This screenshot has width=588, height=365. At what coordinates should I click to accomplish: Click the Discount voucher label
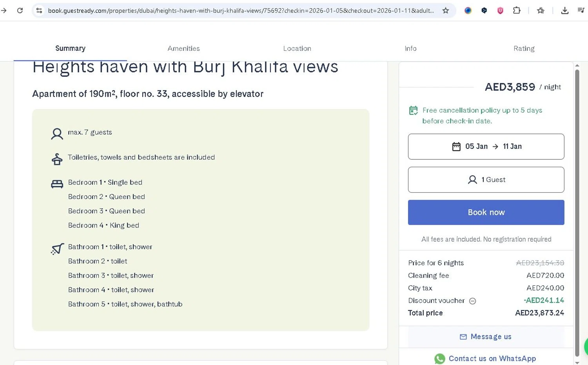click(436, 300)
